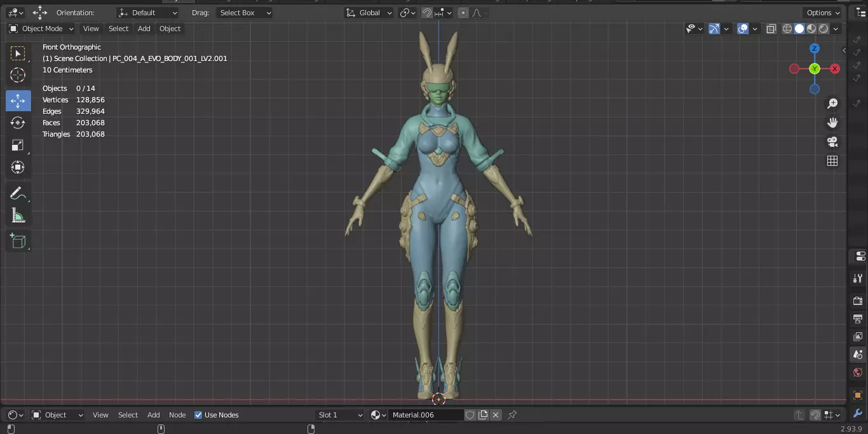Open the Orientation Default dropdown
This screenshot has width=868, height=434.
(148, 13)
